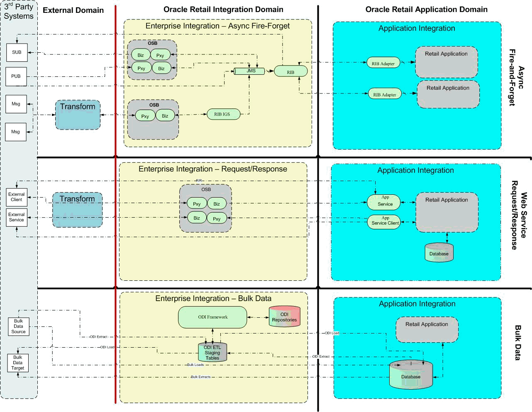Click the SUB box in 3rd Party Systems
The height and width of the screenshot is (412, 532).
pyautogui.click(x=17, y=52)
